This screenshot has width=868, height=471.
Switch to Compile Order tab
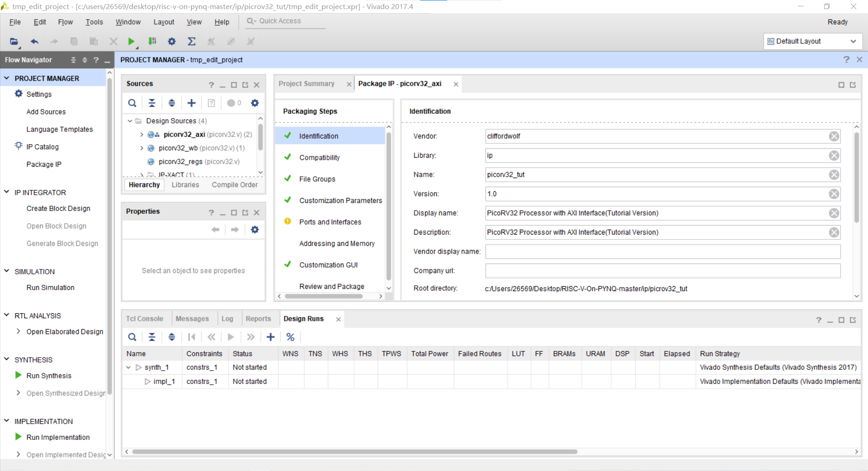click(235, 185)
